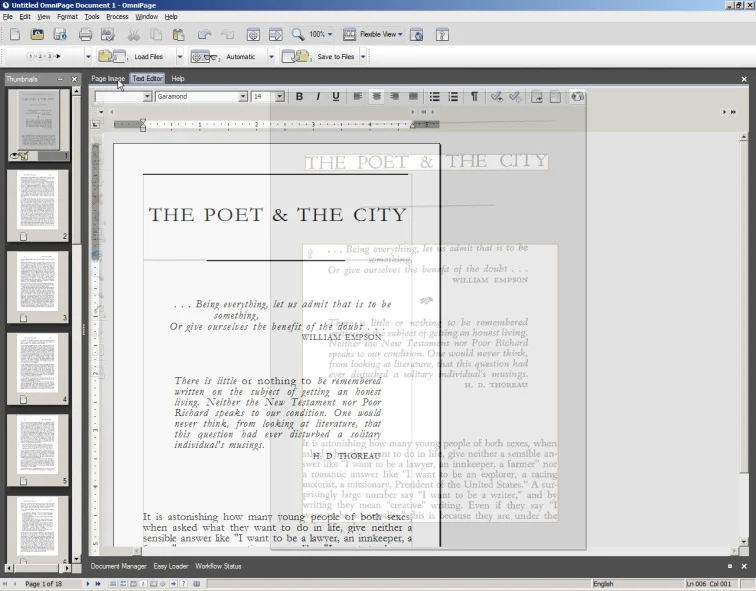The image size is (756, 591).
Task: Switch to the Page Image tab
Action: (x=108, y=78)
